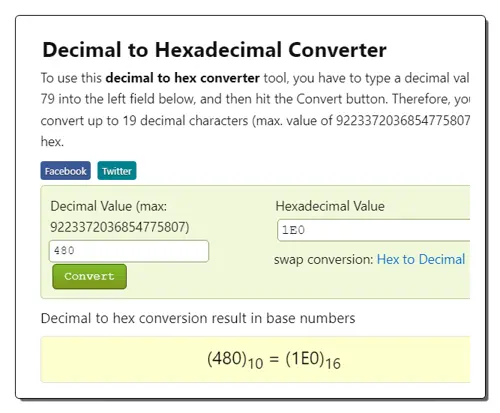Screen dimensions: 500x413
Task: Click the 'Hexadecimal Value' label
Action: [x=330, y=206]
